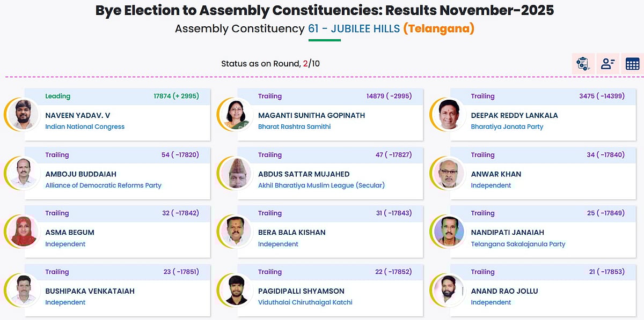Click the Bharatiya Janata Party label
The height and width of the screenshot is (320, 644).
tap(507, 127)
